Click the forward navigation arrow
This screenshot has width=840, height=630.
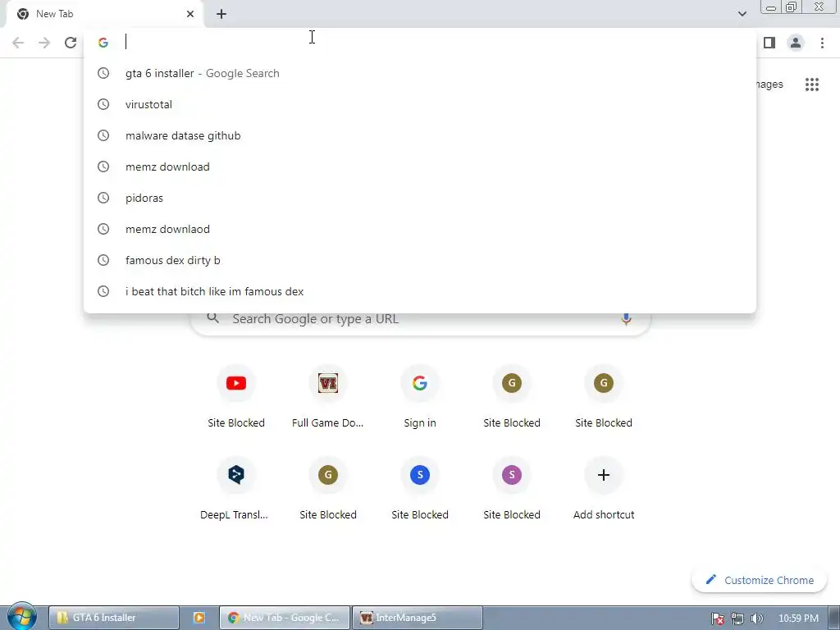tap(44, 43)
